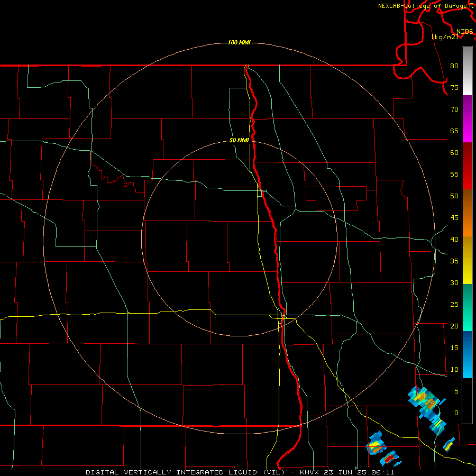Select the 30 value on the color scale
Viewport: 476px width, 476px height.
tap(454, 283)
